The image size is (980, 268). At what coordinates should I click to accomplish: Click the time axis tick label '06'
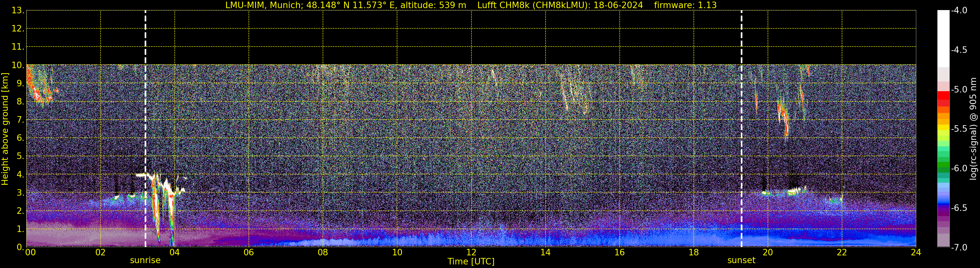tap(249, 252)
